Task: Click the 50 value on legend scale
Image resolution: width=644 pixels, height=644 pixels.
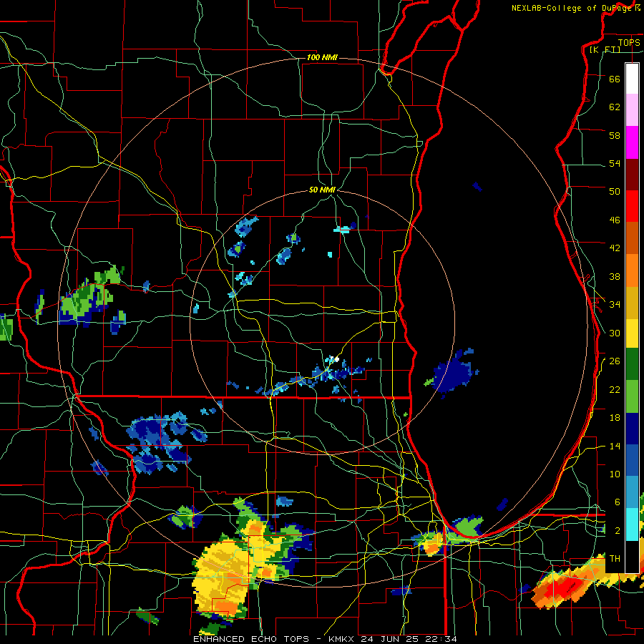Action: (x=615, y=191)
